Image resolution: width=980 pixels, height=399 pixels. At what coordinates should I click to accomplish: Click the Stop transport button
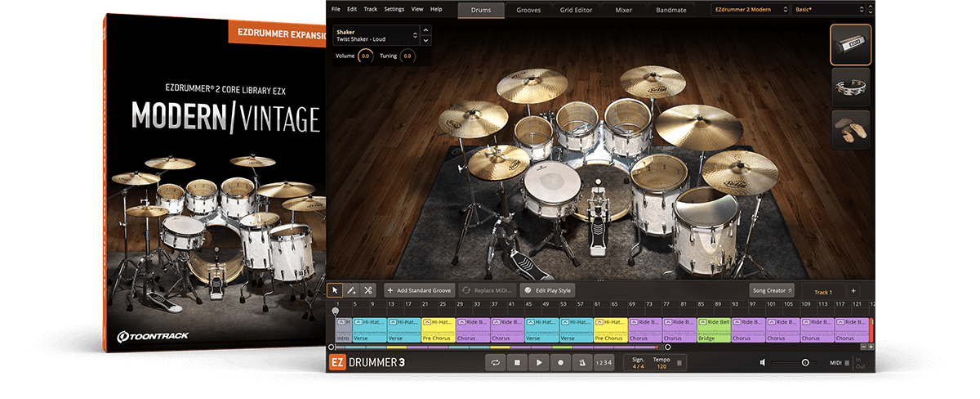517,362
